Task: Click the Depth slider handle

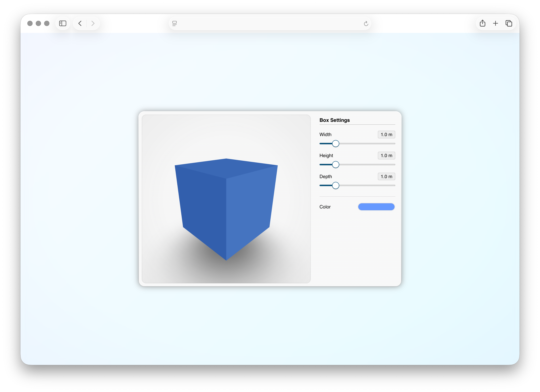Action: (x=335, y=185)
